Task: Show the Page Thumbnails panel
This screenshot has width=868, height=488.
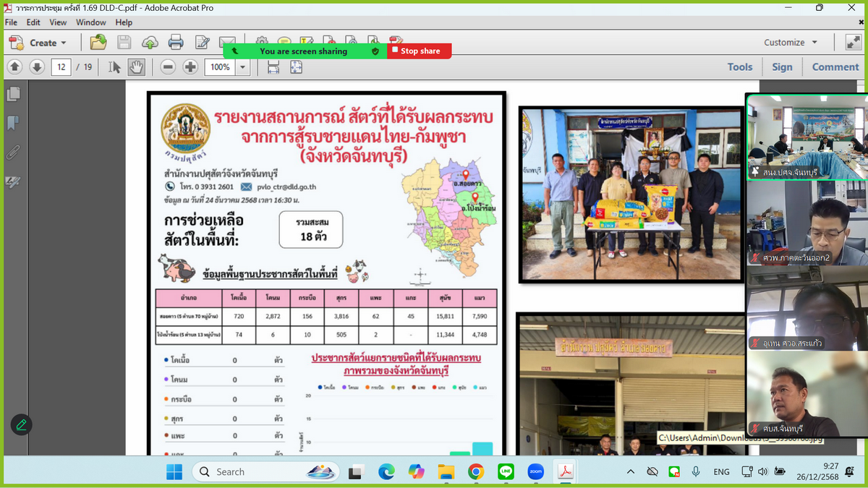Action: 13,94
